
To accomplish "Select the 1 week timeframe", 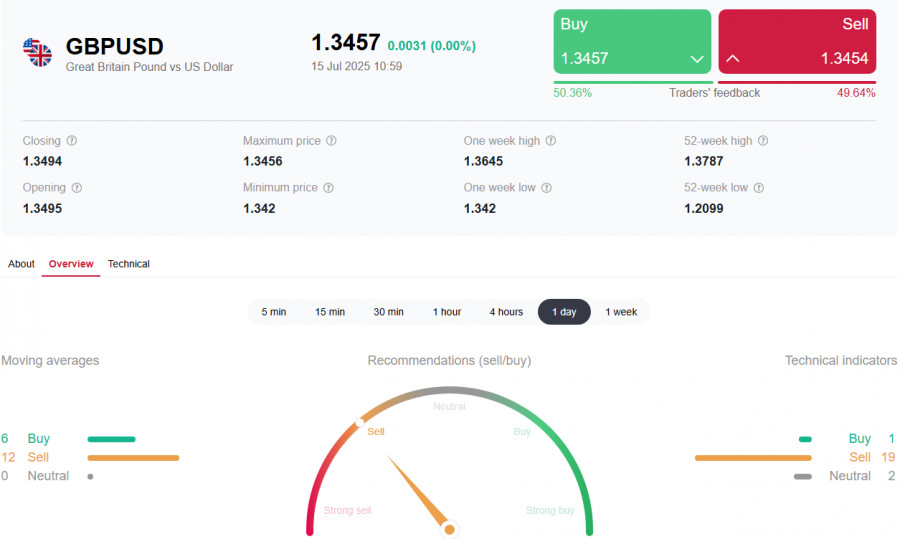I will tap(621, 312).
